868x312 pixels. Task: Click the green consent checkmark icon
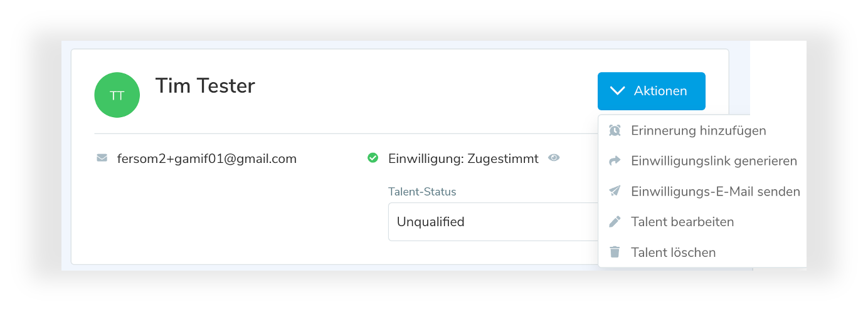pyautogui.click(x=373, y=159)
